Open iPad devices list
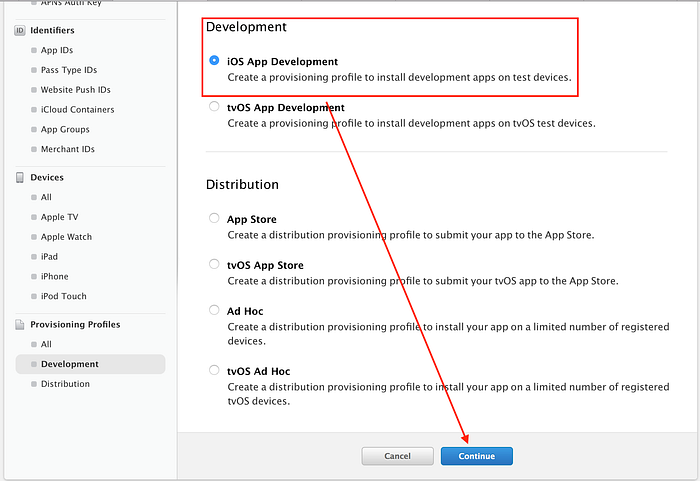The height and width of the screenshot is (481, 700). [49, 257]
